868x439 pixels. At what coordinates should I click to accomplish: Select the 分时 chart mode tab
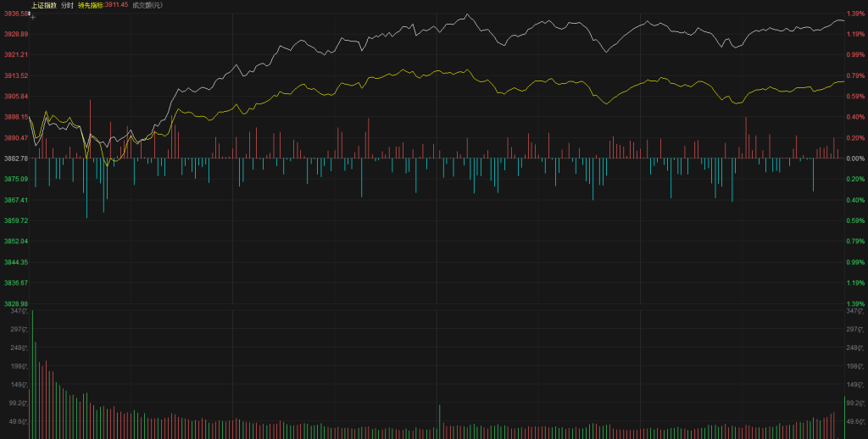pos(67,5)
